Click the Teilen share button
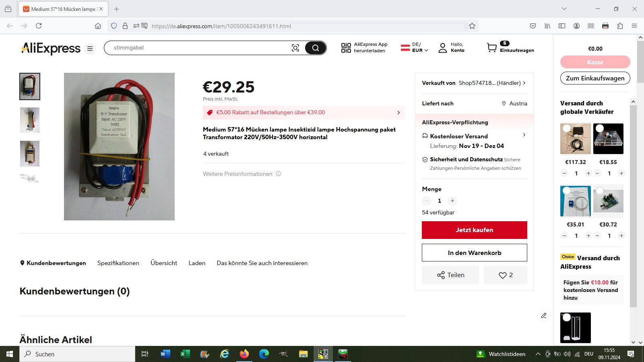The image size is (644, 362). [450, 275]
